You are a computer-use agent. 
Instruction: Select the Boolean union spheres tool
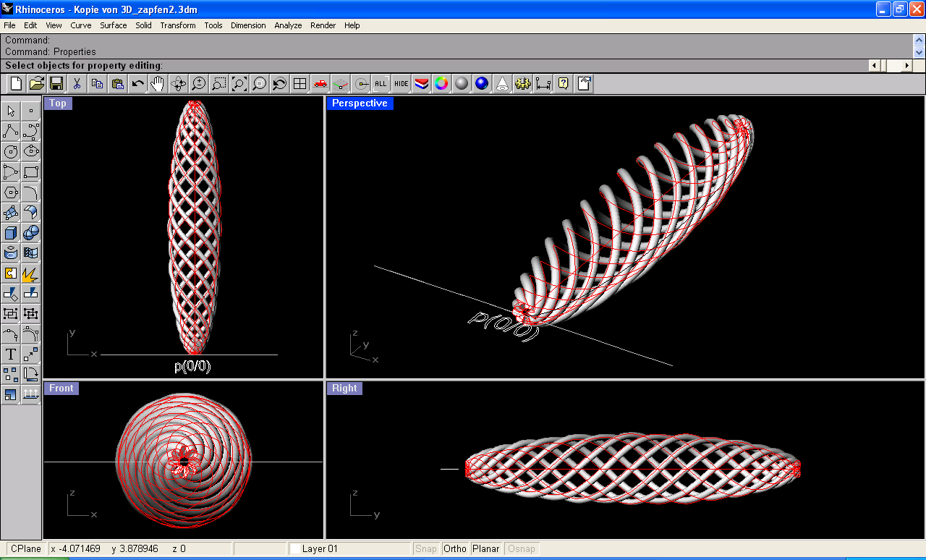point(31,232)
